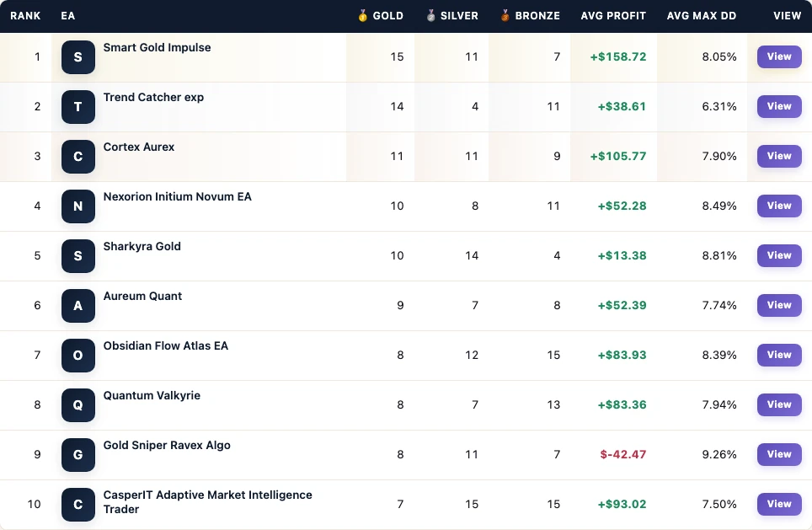The width and height of the screenshot is (812, 530).
Task: Click the +$52.39 average profit value
Action: [622, 306]
